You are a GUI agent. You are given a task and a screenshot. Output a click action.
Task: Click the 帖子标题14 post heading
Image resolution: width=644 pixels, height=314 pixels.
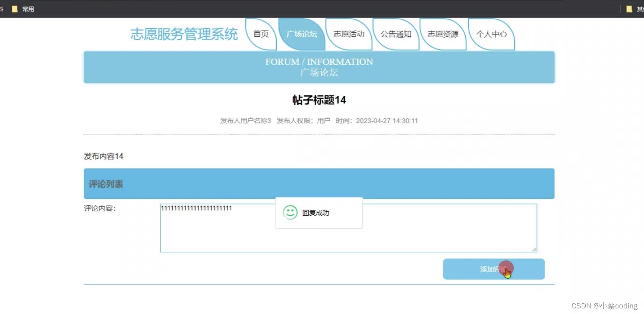[x=319, y=100]
